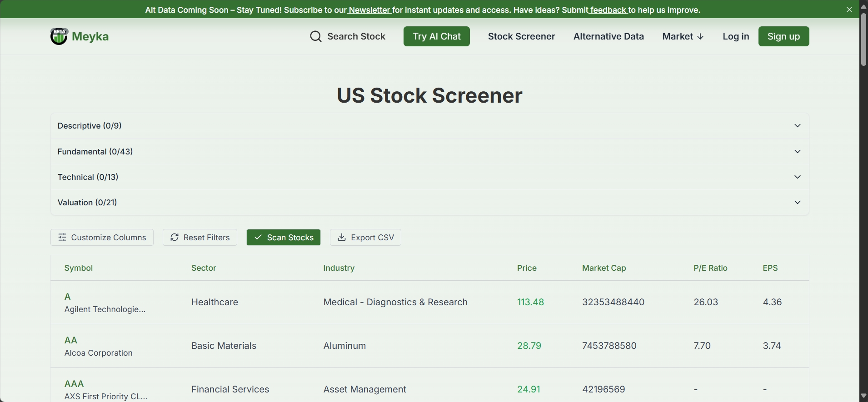Open the Stock Screener nav item

click(x=521, y=36)
